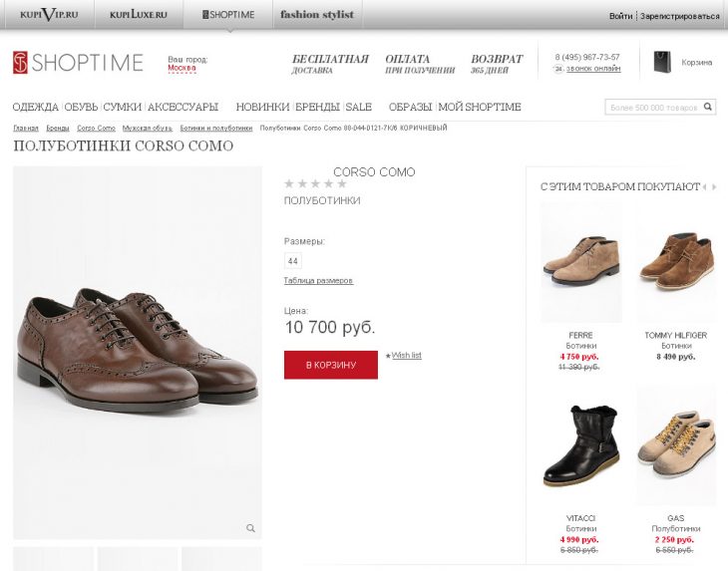Click the SHOPTIME logo icon
Screen dimensions: 728x571
point(20,63)
